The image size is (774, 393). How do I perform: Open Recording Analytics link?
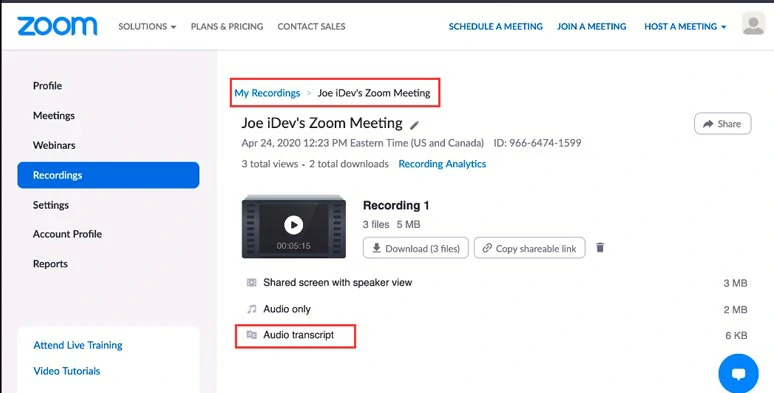pyautogui.click(x=442, y=164)
